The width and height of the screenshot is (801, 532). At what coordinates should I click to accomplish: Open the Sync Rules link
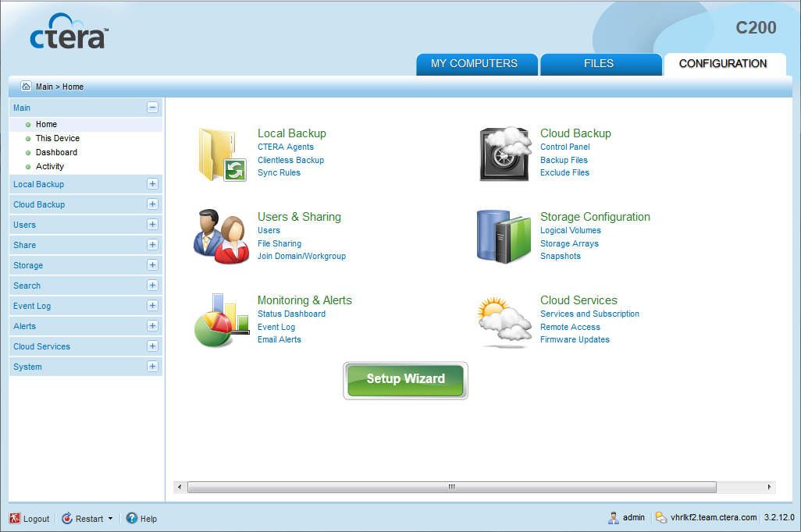click(279, 172)
